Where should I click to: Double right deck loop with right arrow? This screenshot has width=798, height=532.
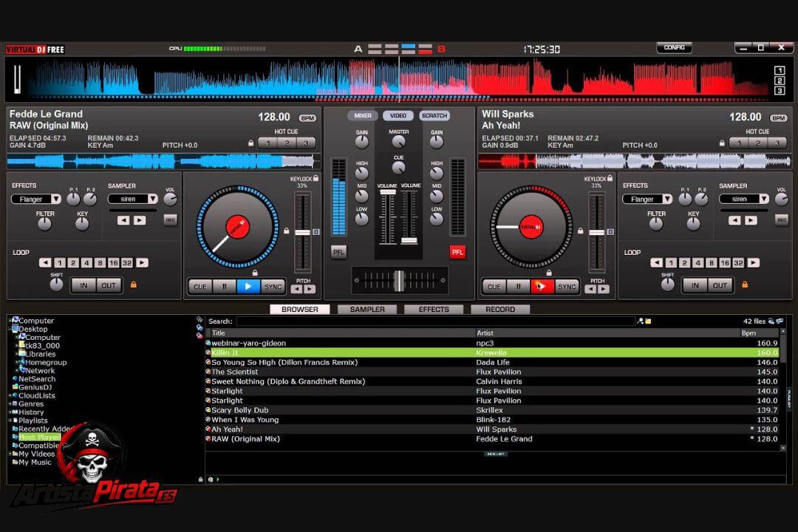click(x=754, y=263)
